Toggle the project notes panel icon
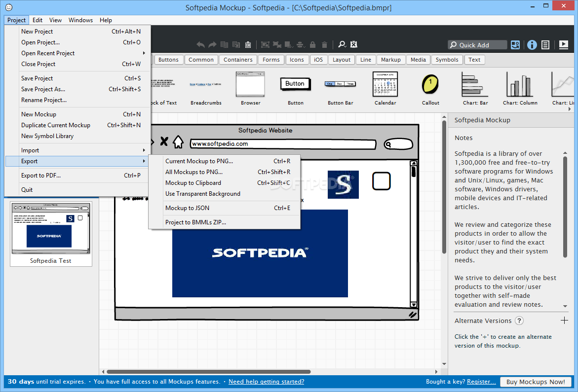The width and height of the screenshot is (578, 392). pyautogui.click(x=545, y=45)
